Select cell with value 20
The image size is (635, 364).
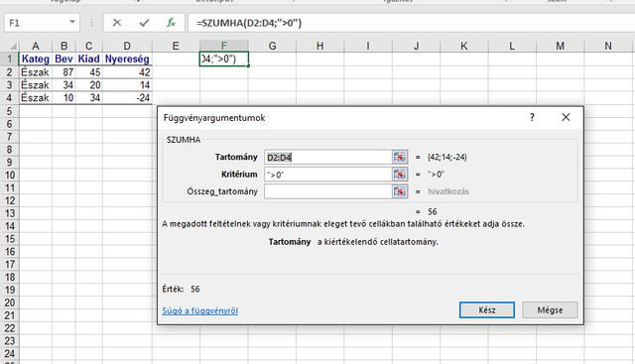tap(88, 85)
